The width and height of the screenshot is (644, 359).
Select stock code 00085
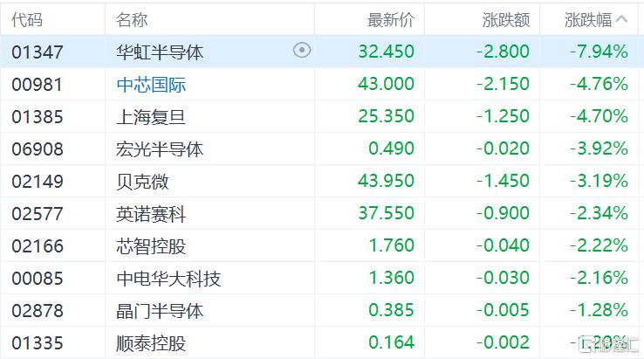coord(38,279)
